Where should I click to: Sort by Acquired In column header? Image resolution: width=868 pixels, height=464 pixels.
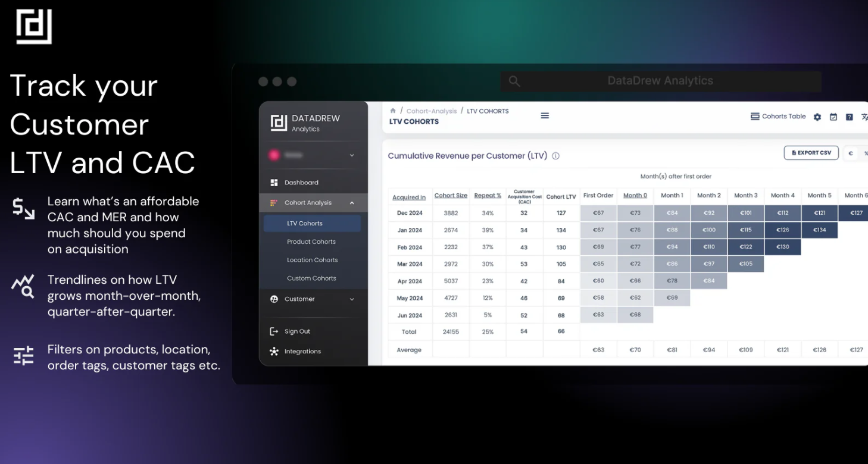coord(409,197)
